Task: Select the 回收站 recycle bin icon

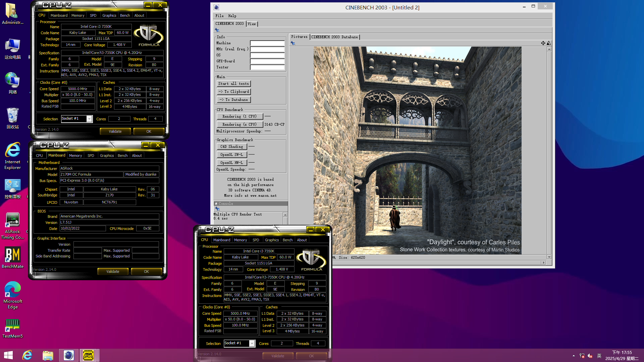Action: [12, 118]
